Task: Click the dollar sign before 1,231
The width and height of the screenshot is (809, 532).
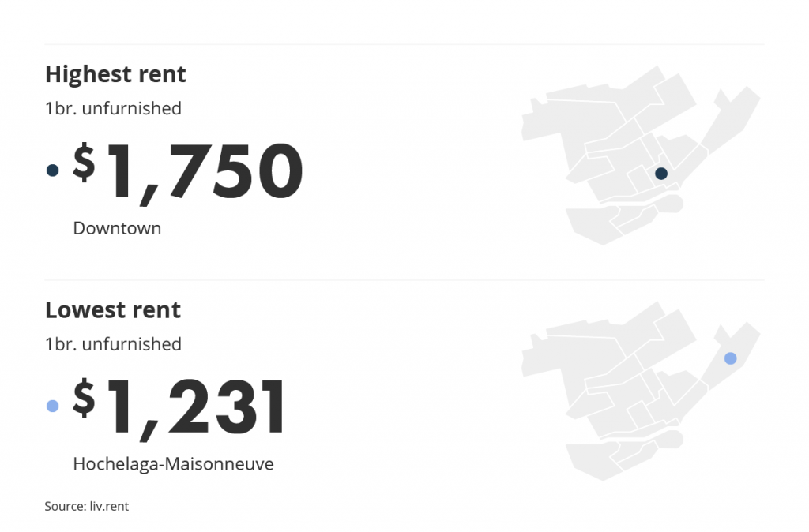Action: (84, 398)
